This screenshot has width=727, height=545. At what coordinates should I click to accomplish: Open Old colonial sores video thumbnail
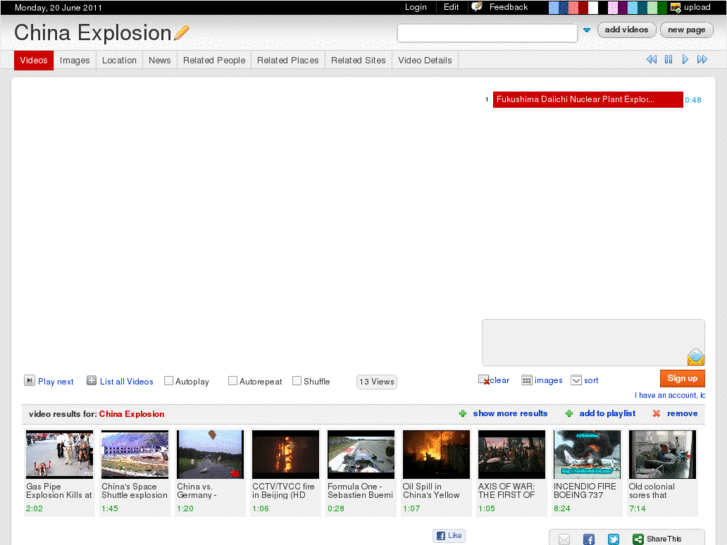point(662,454)
